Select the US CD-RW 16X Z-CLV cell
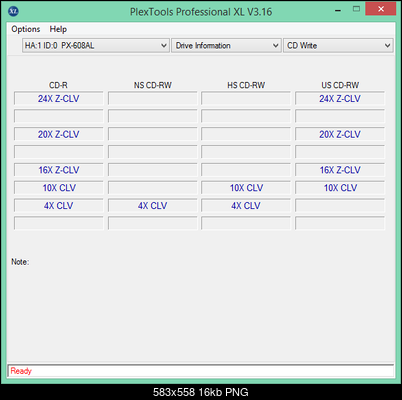 (x=340, y=170)
